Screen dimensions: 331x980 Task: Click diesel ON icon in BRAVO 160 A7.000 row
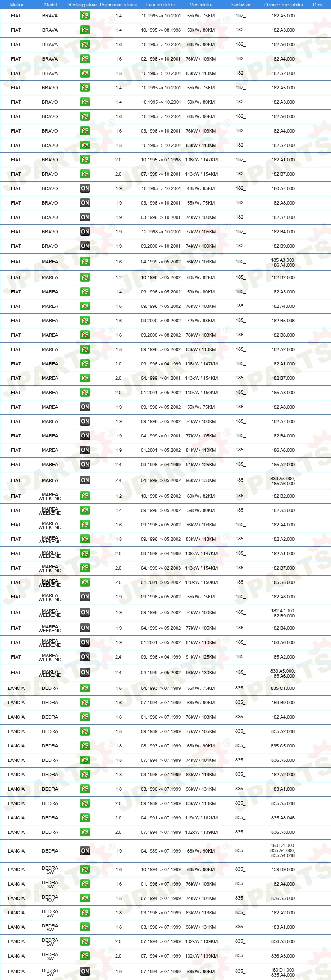click(85, 188)
